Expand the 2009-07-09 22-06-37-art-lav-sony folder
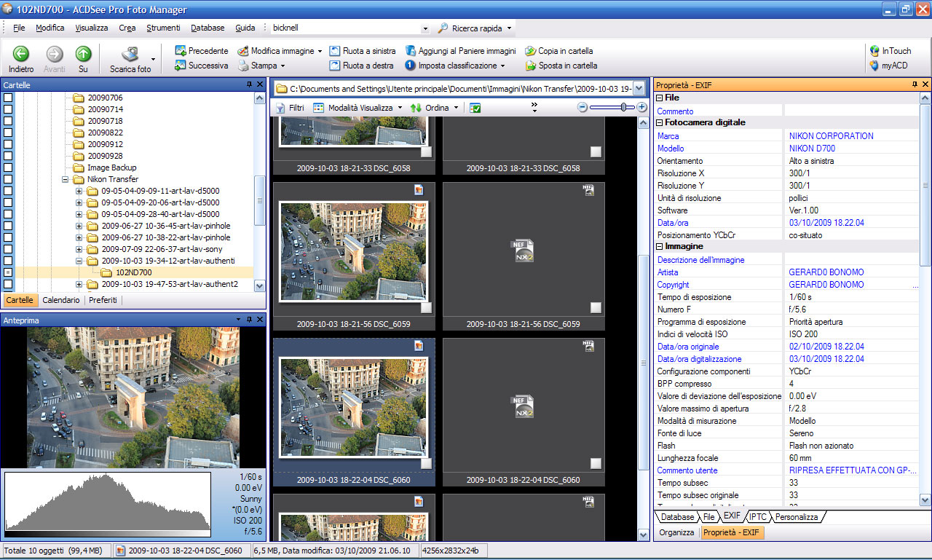This screenshot has height=560, width=932. [x=79, y=249]
